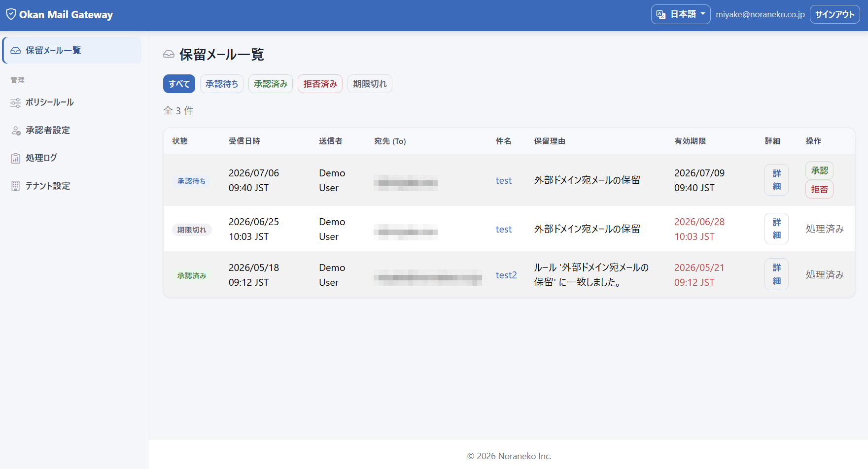
Task: Click the person-check icon for 承認者設定
Action: pos(16,131)
